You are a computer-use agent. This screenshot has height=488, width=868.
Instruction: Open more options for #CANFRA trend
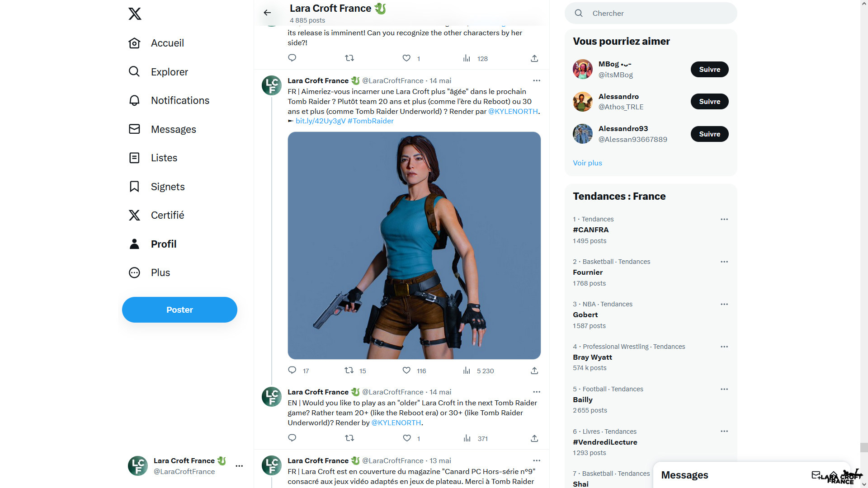click(724, 219)
